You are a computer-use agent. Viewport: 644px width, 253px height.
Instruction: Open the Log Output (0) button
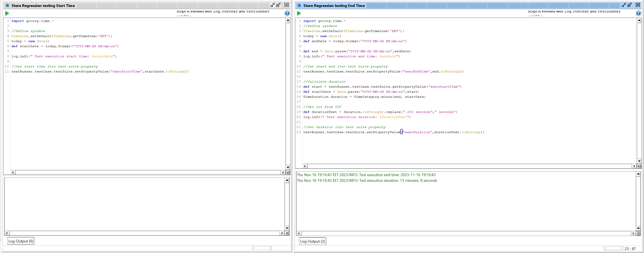pos(20,241)
